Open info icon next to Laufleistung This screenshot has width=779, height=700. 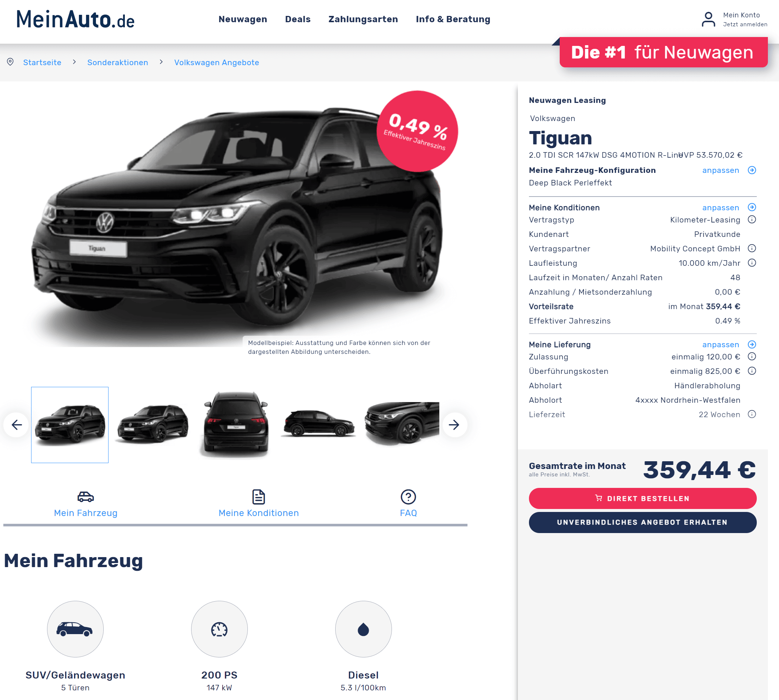coord(752,263)
